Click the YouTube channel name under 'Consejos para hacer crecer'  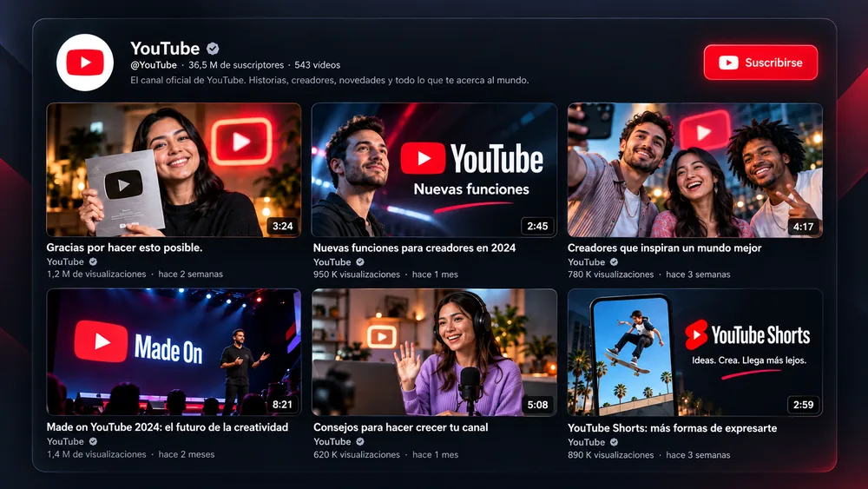pyautogui.click(x=332, y=442)
